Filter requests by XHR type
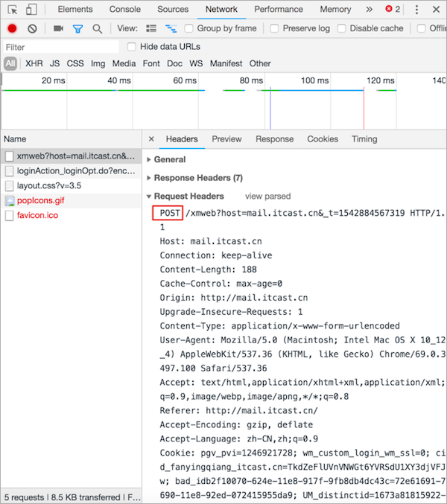Image resolution: width=447 pixels, height=504 pixels. [34, 64]
